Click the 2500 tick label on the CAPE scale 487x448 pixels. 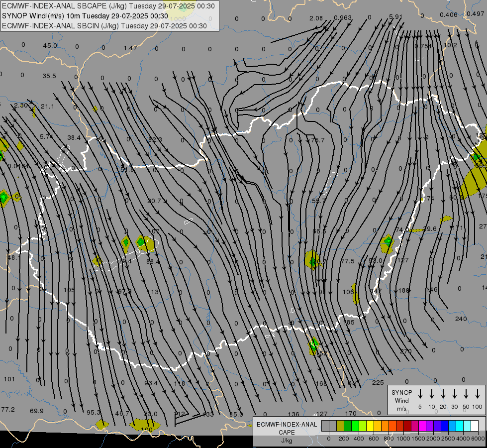point(448,439)
